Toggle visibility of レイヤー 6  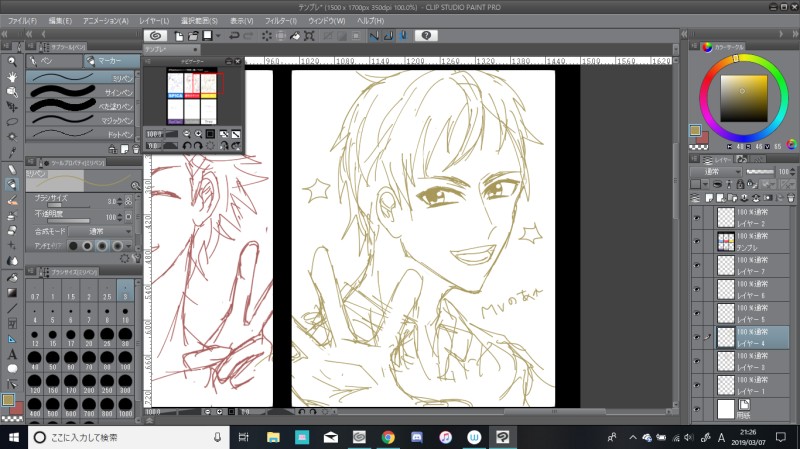[x=696, y=290]
